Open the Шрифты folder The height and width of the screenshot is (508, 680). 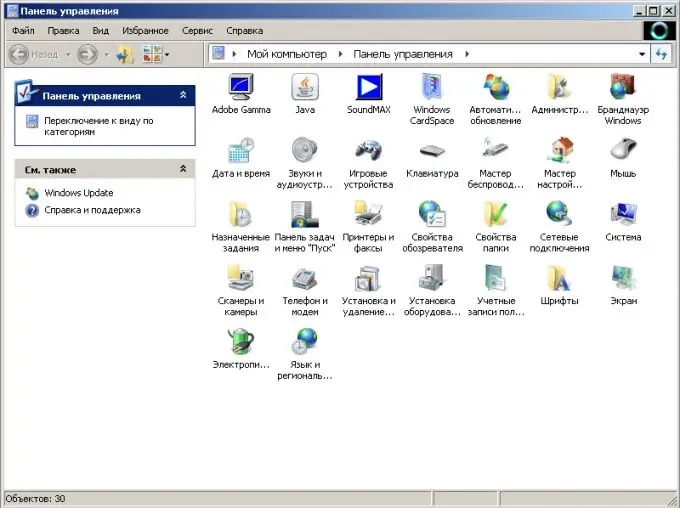tap(559, 285)
